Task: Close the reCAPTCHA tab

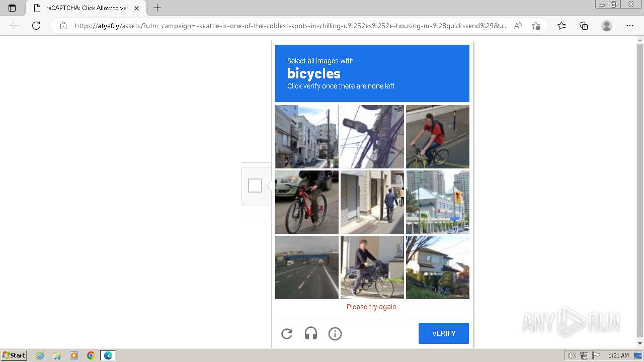Action: pos(136,8)
